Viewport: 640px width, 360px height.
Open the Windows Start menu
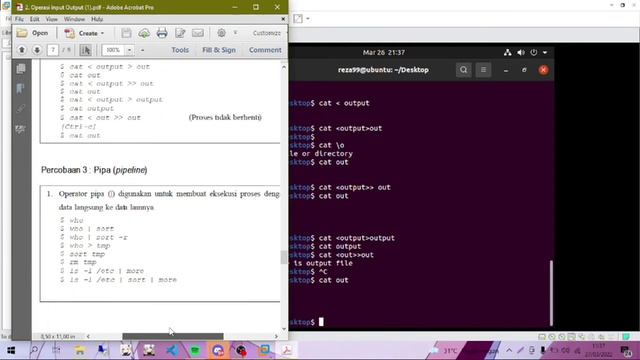[11, 351]
